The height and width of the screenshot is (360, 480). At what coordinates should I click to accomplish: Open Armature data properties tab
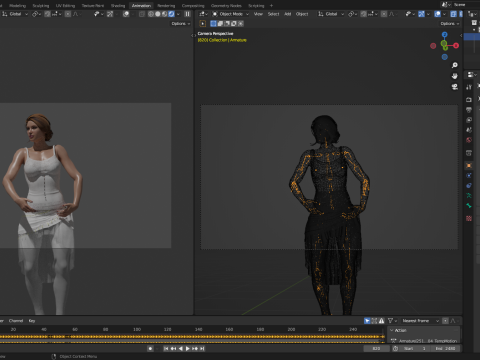coord(469,195)
